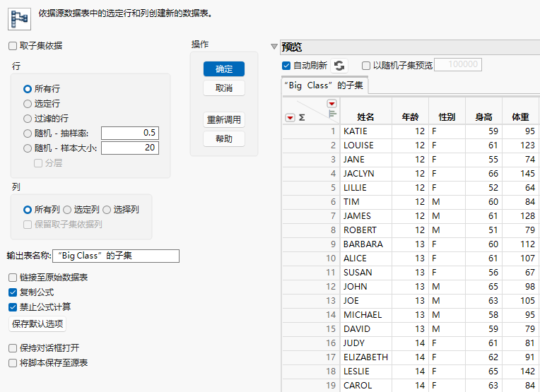Select the 选定行 radio button
Screen dimensions: 540x392
[28, 104]
